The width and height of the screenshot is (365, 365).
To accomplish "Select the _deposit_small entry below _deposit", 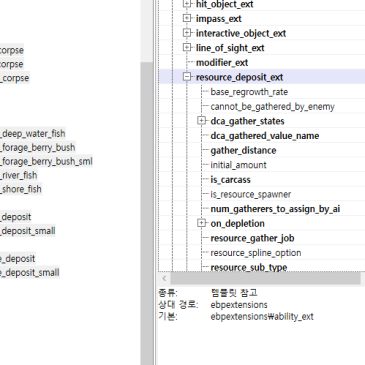I will 28,231.
